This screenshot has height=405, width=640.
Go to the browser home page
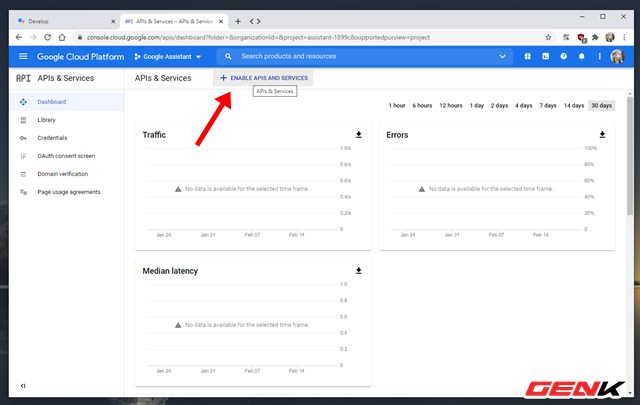click(x=62, y=37)
